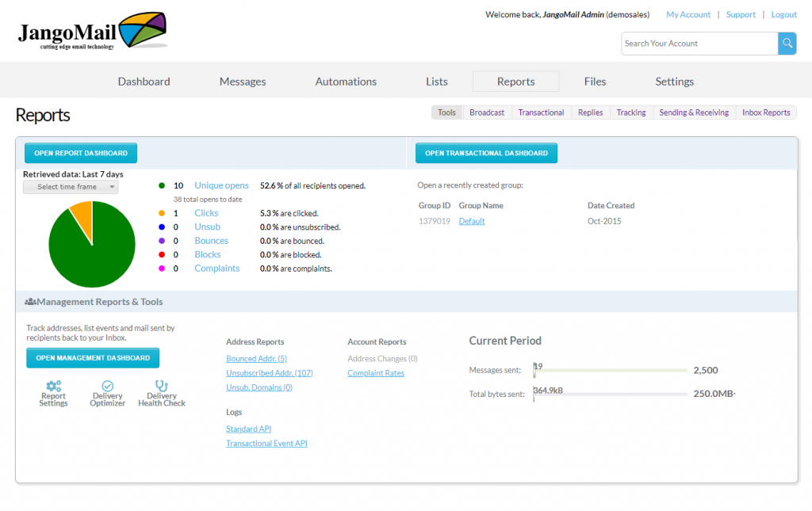Viewport: 812px width, 511px height.
Task: Open the Bounces report link
Action: click(x=211, y=241)
